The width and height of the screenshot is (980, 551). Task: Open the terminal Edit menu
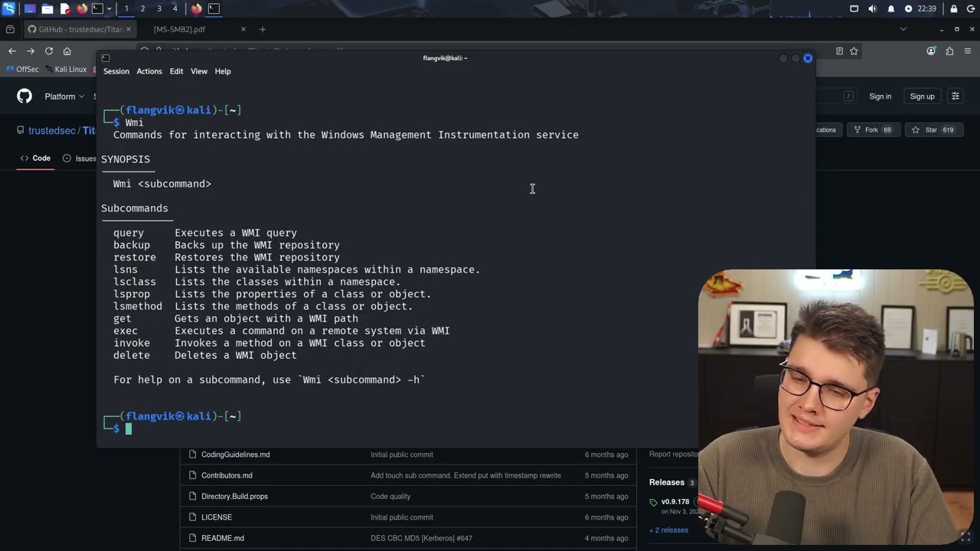[176, 71]
